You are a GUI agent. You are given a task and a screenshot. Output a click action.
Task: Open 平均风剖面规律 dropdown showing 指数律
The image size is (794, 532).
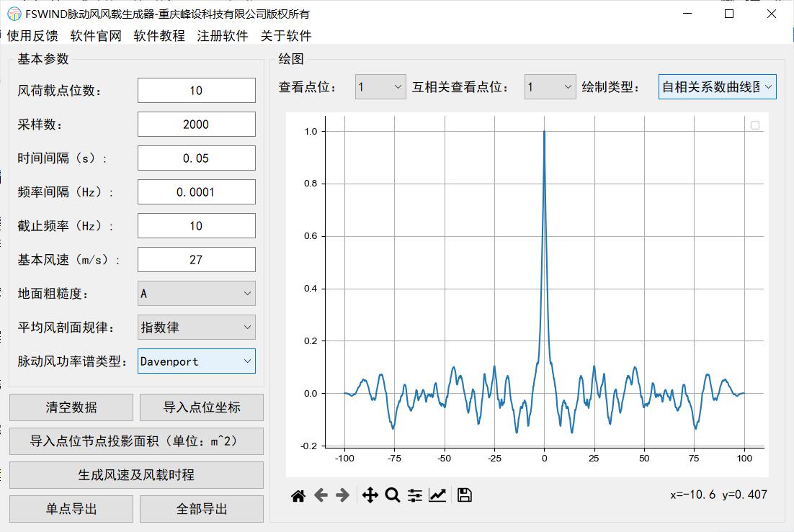tap(197, 328)
